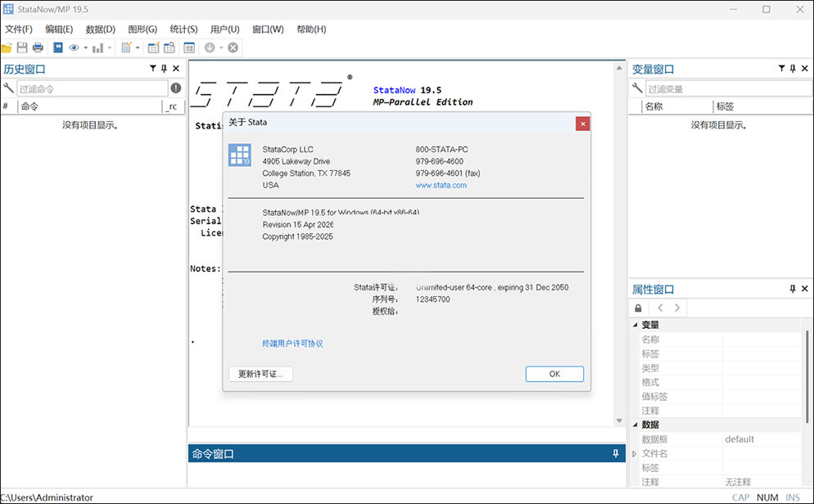Click the 'default' data frame value

(x=739, y=439)
